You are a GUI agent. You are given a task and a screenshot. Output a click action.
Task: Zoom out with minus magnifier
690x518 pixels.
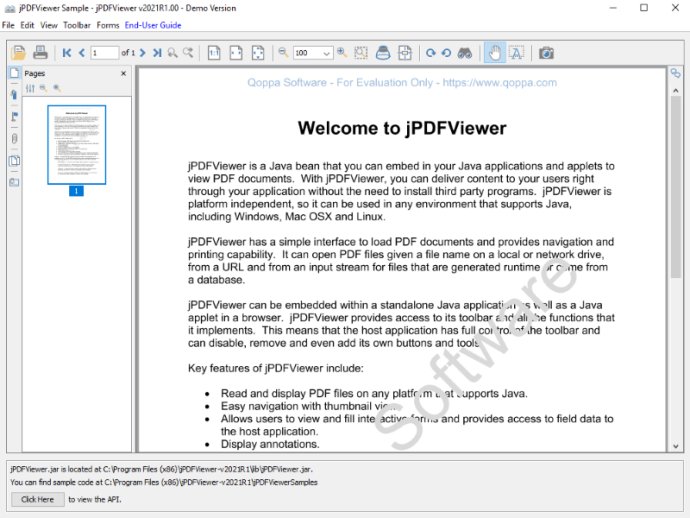tap(283, 53)
